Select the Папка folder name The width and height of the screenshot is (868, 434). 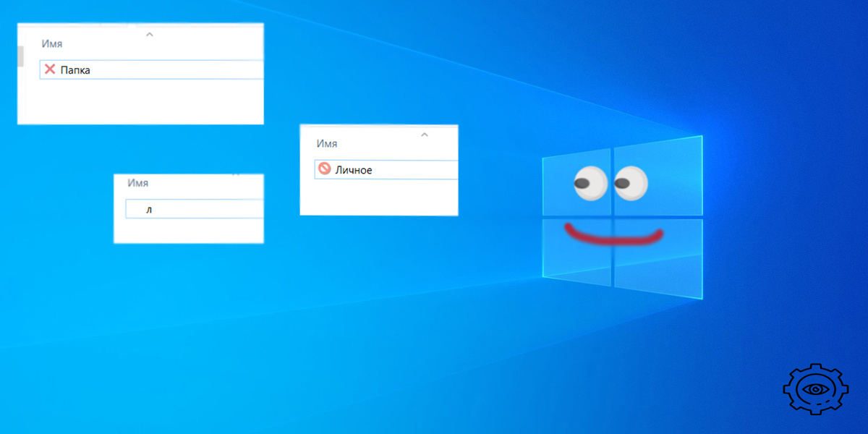pyautogui.click(x=75, y=70)
